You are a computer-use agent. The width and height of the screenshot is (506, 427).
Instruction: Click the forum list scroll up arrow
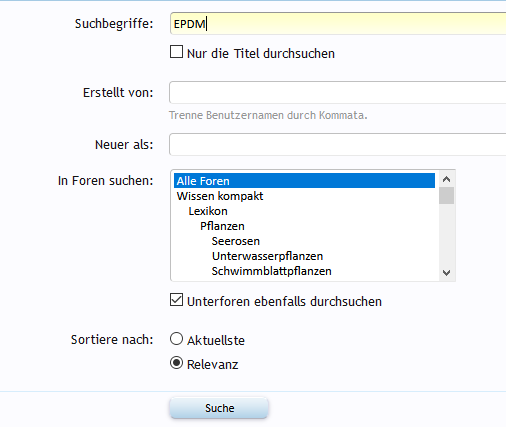click(x=446, y=179)
